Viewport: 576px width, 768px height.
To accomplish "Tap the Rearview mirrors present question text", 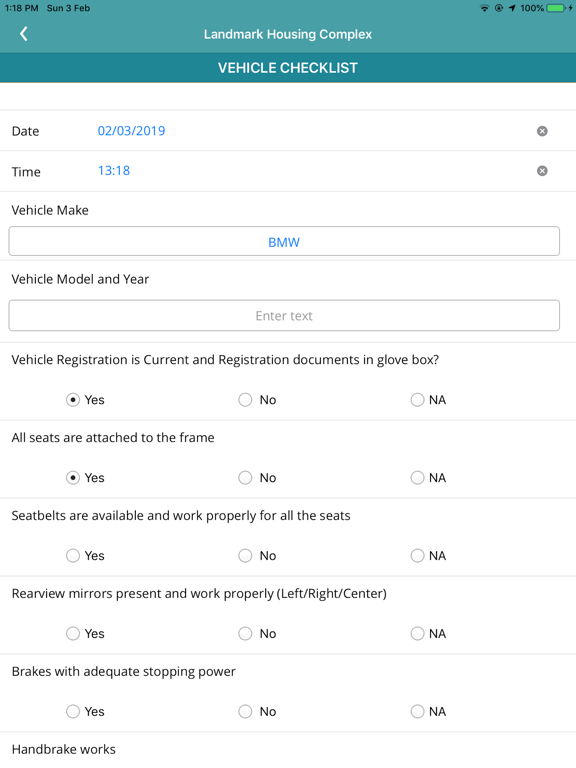I will [x=199, y=594].
